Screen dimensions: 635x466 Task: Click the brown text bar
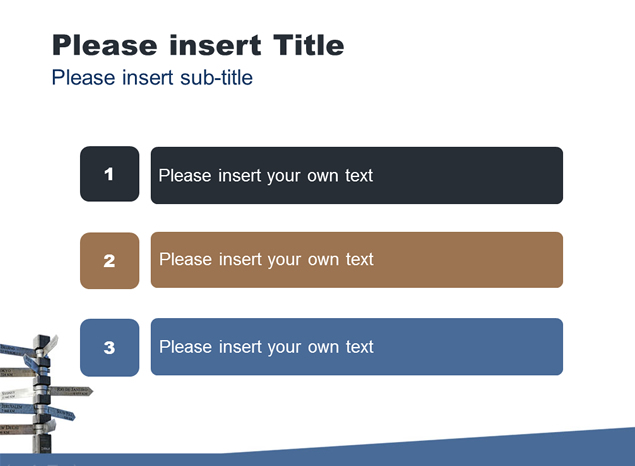[x=357, y=260]
